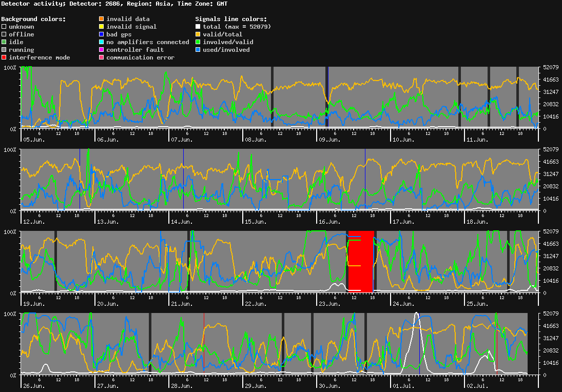This screenshot has width=562, height=392.
Task: Click the '30.Jun.' date label
Action: coord(330,386)
